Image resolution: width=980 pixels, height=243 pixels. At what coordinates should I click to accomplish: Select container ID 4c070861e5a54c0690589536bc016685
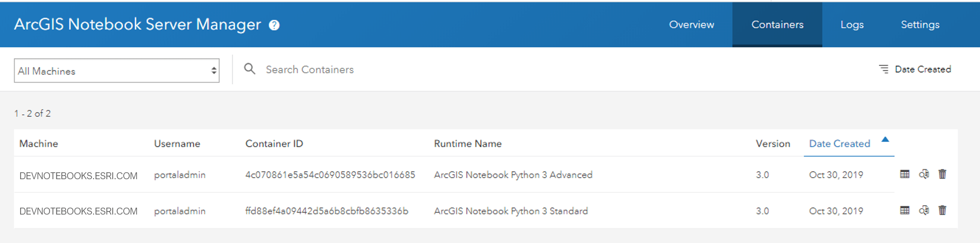click(330, 175)
